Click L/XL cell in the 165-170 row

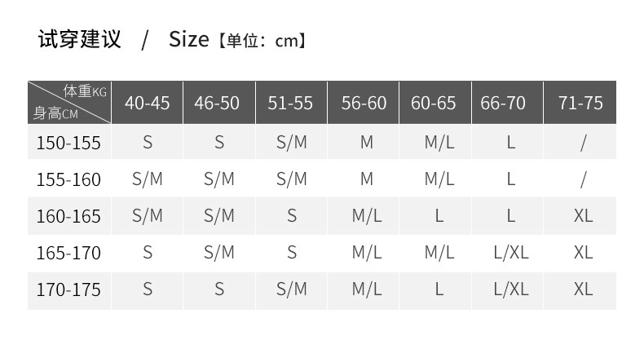pyautogui.click(x=511, y=253)
